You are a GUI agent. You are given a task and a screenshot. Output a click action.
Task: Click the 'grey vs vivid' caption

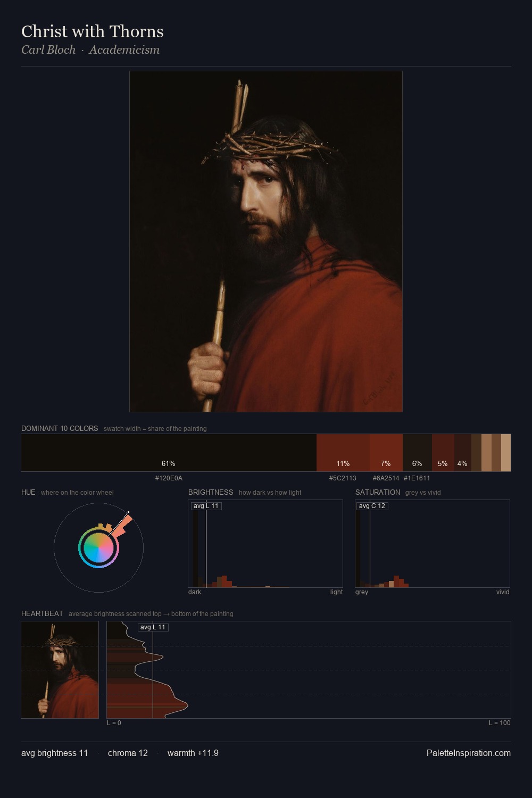coord(423,493)
